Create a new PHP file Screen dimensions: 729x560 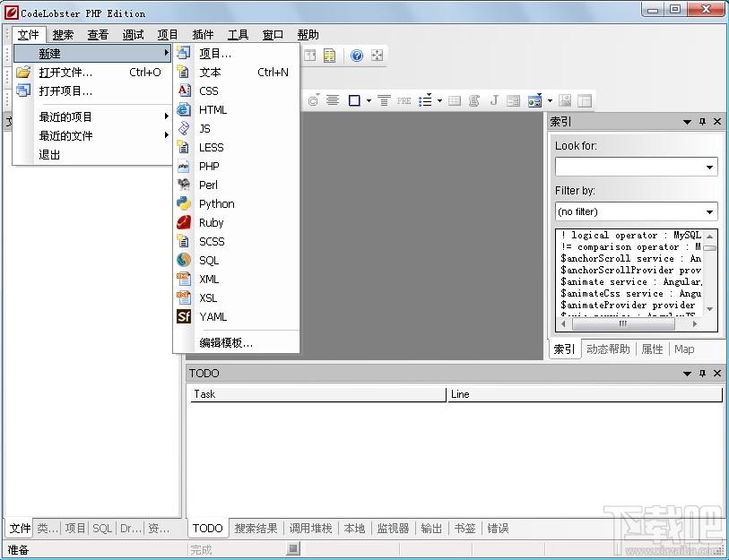coord(236,167)
